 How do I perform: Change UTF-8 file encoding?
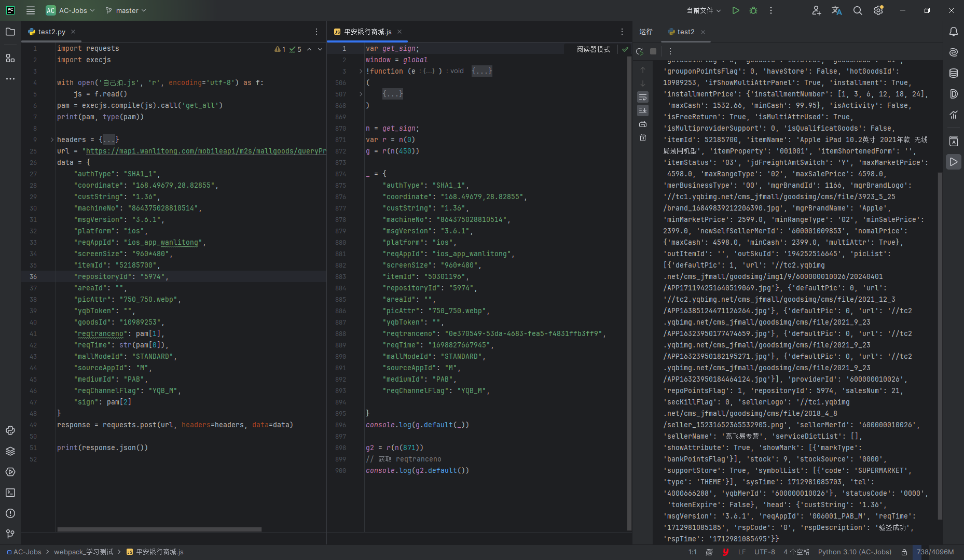[765, 552]
